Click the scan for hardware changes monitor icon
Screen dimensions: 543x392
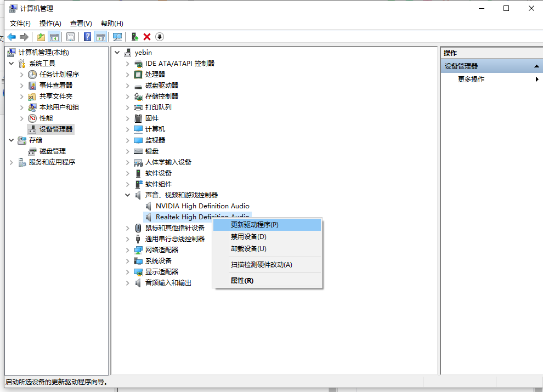[x=117, y=37]
